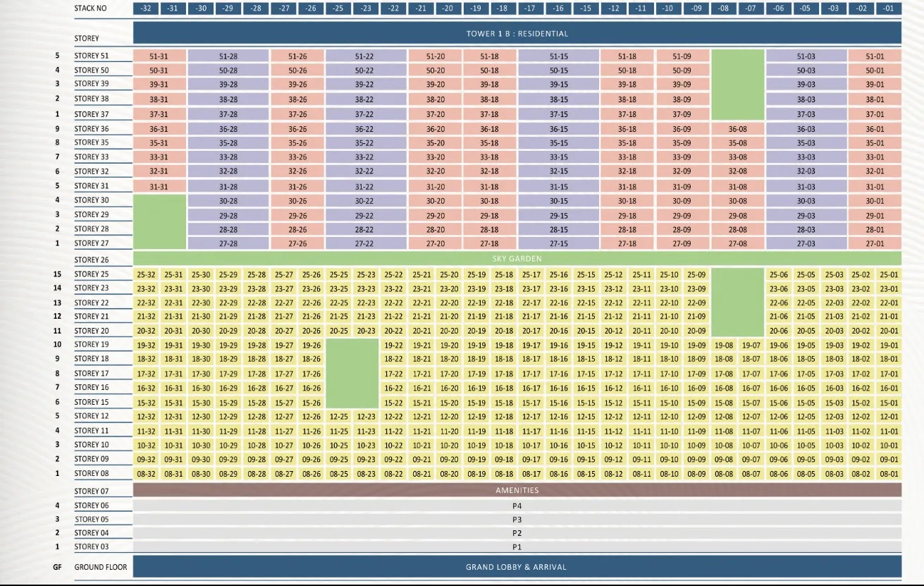Image resolution: width=924 pixels, height=586 pixels.
Task: Select unit 51-31 on Storey 51
Action: tap(159, 56)
